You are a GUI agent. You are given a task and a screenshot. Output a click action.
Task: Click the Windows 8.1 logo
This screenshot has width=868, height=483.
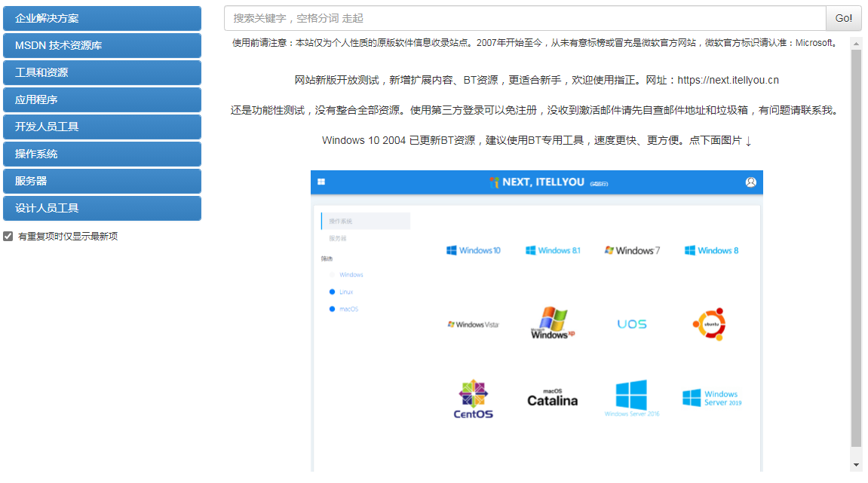click(553, 250)
